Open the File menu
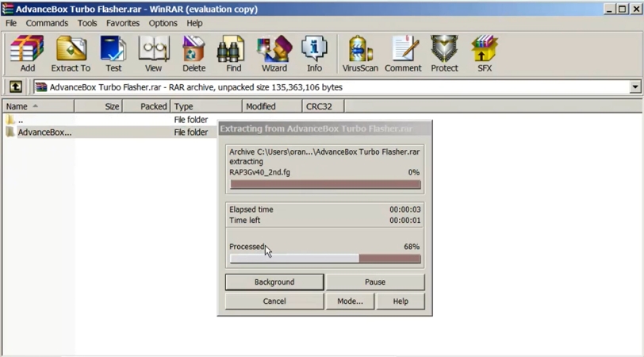 (11, 23)
